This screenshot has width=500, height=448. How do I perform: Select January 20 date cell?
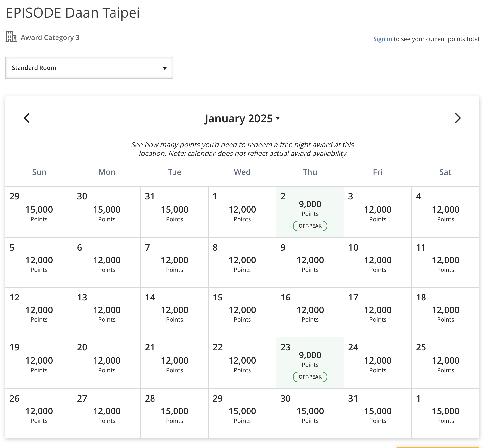(107, 363)
